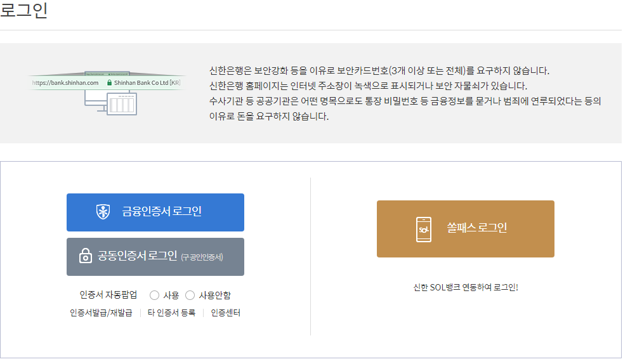Open the 인증서발급/재발급 link
This screenshot has height=364, width=623.
101,313
